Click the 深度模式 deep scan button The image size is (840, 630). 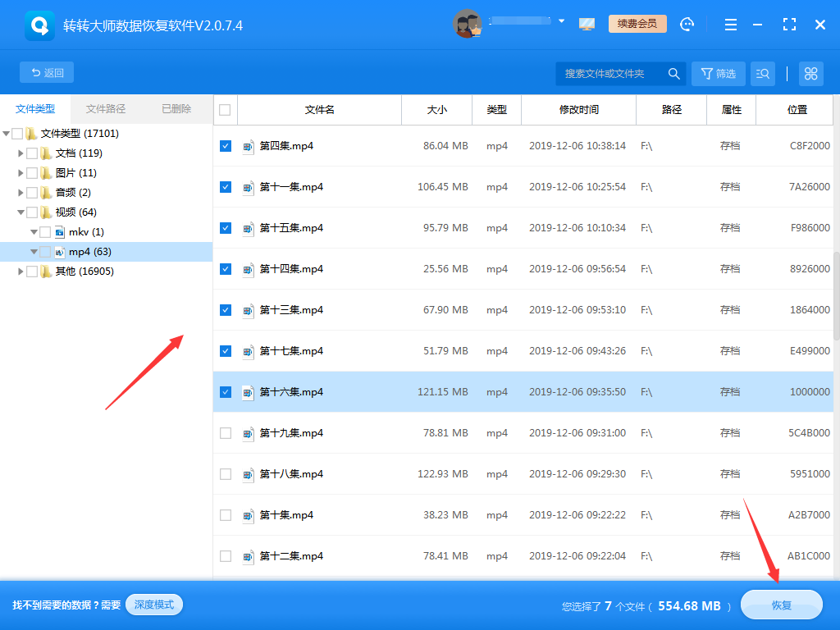[154, 605]
